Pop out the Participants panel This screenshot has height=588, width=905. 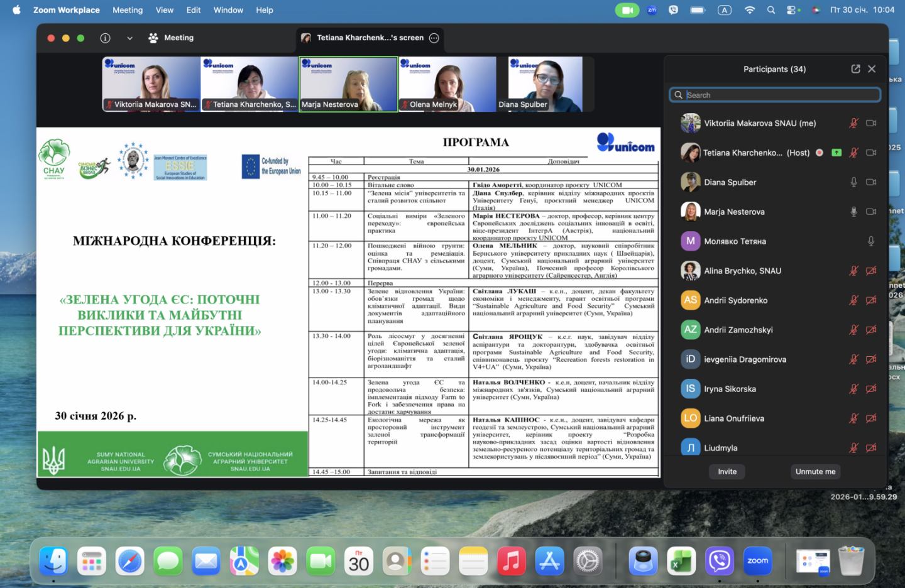855,69
